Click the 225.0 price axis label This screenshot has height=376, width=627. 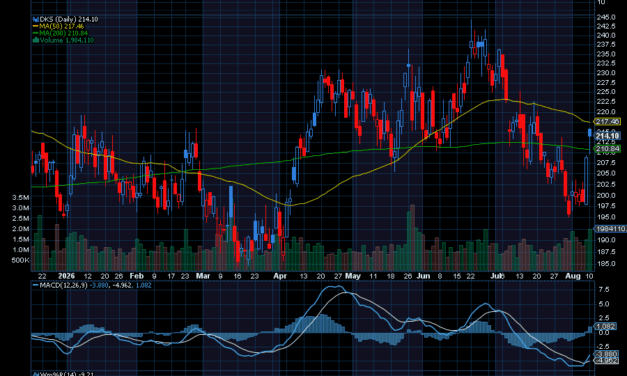click(x=606, y=92)
